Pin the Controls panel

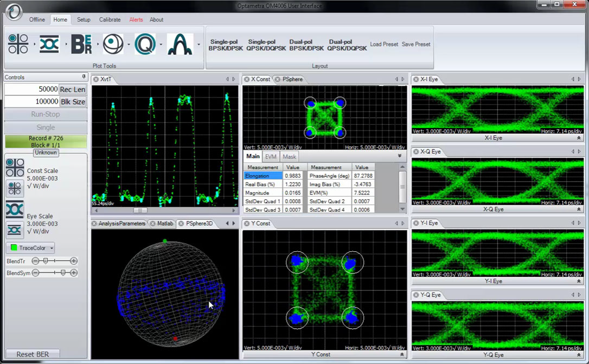pyautogui.click(x=84, y=77)
